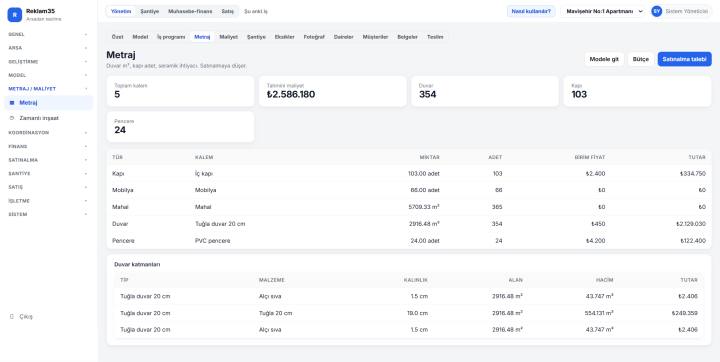Switch to the Maliyet tab

point(228,37)
